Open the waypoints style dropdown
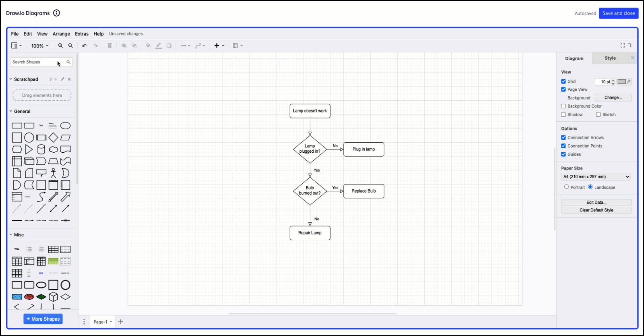644x336 pixels. [200, 46]
